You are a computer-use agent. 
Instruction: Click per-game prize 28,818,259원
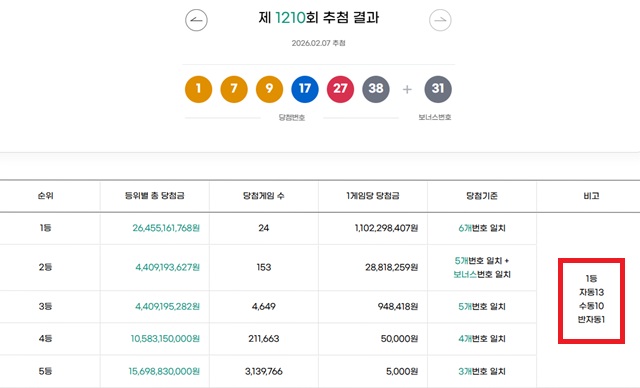(x=392, y=267)
